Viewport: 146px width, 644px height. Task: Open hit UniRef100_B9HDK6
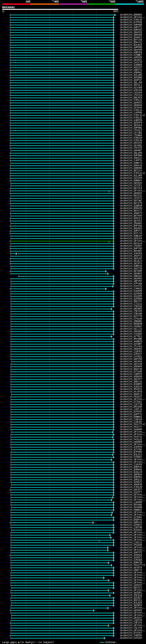click(131, 15)
